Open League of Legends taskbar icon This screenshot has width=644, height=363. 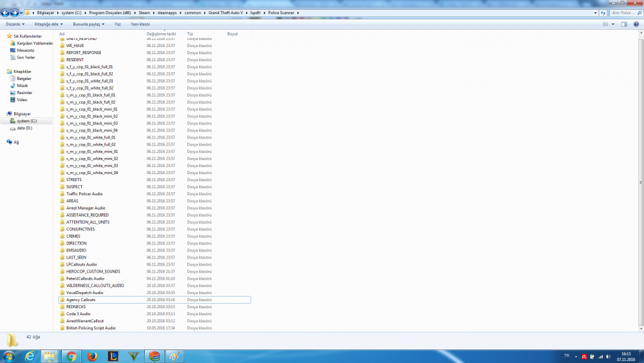[113, 357]
